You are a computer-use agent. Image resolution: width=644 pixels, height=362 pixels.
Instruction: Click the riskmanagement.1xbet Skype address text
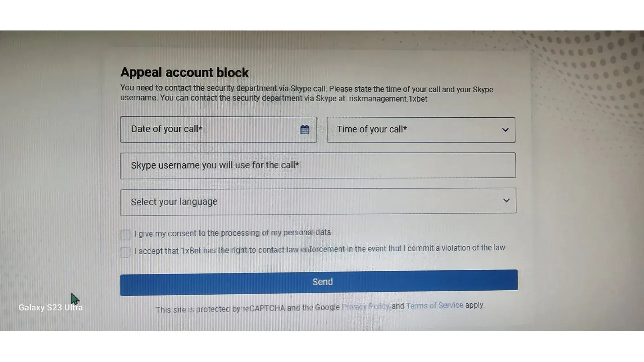(388, 99)
